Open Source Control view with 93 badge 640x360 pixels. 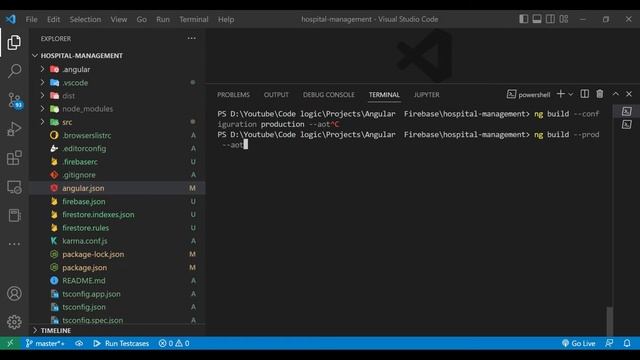pos(14,100)
